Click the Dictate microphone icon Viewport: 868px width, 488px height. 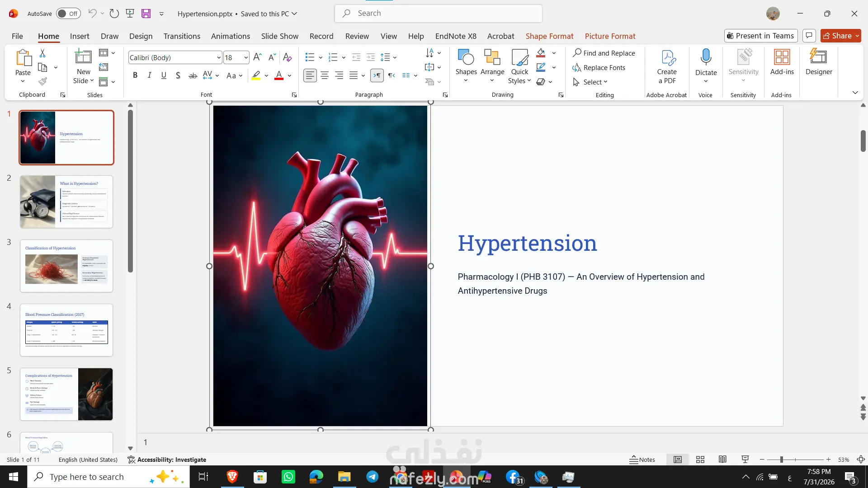[706, 57]
